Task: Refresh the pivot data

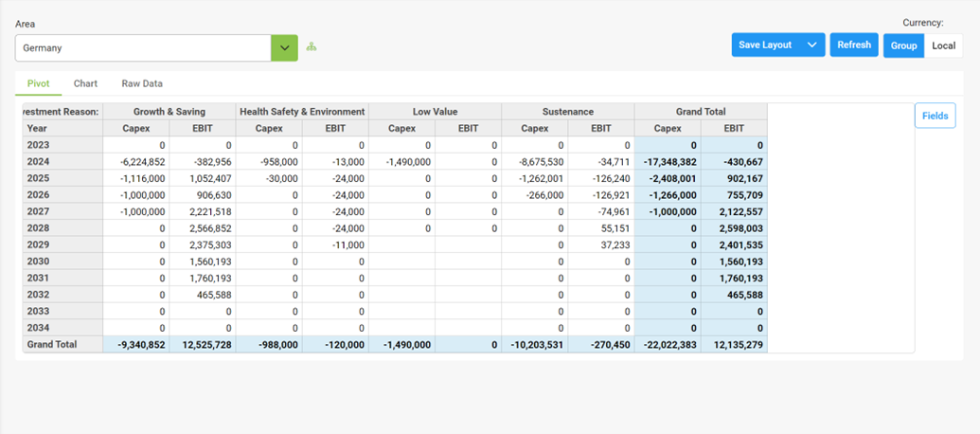Action: 854,45
